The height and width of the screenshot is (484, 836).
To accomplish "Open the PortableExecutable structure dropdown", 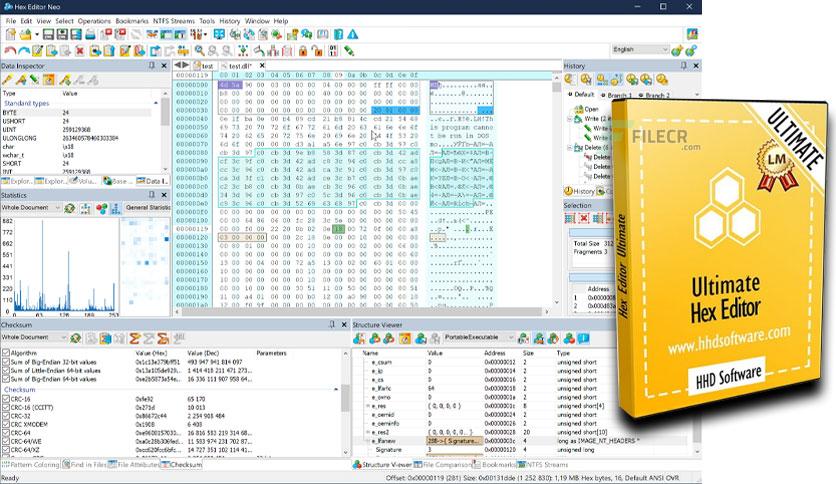I will tap(479, 337).
